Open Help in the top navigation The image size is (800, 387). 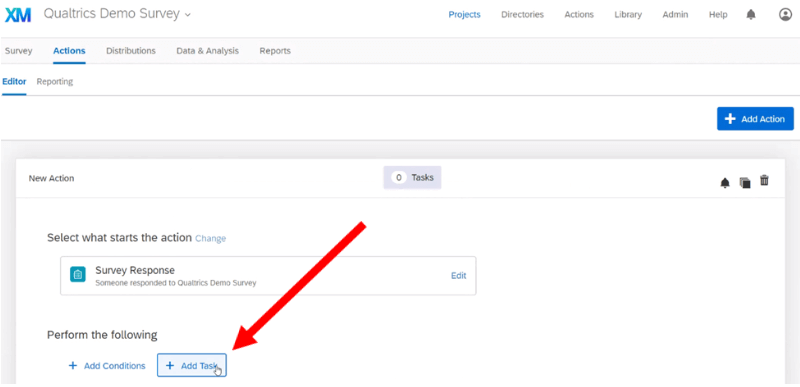click(x=718, y=15)
